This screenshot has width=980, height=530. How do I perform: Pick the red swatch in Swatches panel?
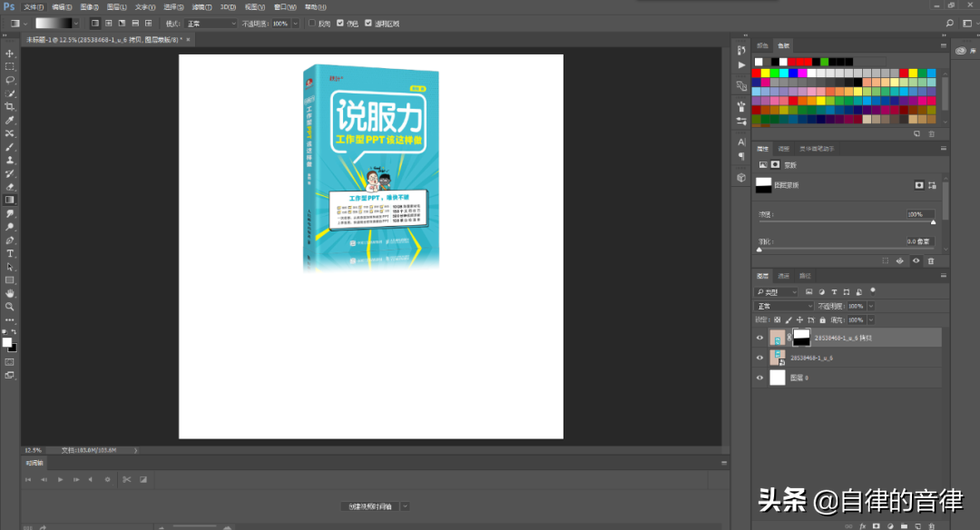[x=756, y=74]
